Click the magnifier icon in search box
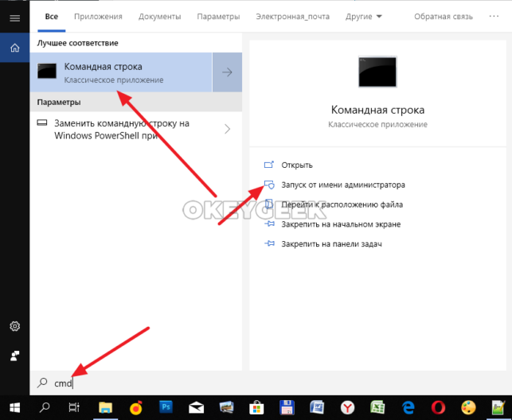The width and height of the screenshot is (512, 420). (42, 383)
